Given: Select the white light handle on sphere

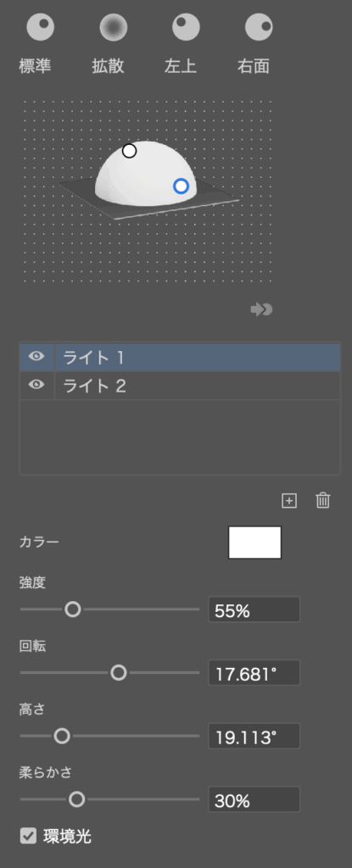Looking at the screenshot, I should (x=129, y=151).
